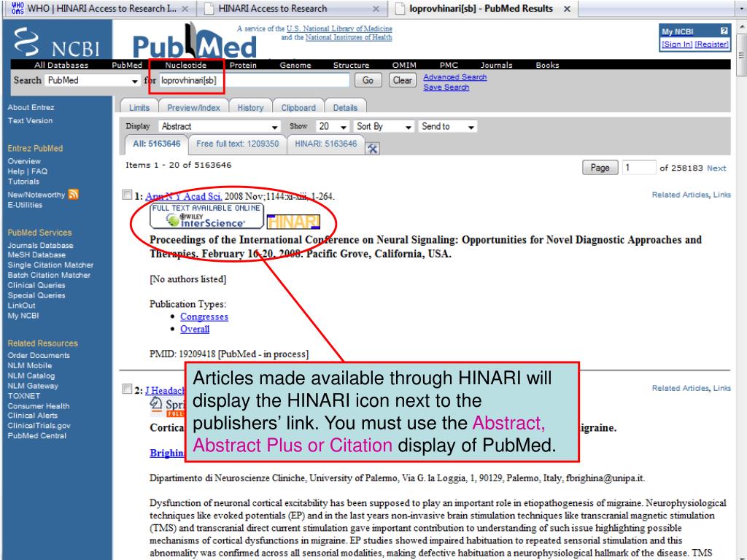Image resolution: width=747 pixels, height=560 pixels.
Task: Open the PubMed Central sidebar link
Action: click(x=37, y=436)
